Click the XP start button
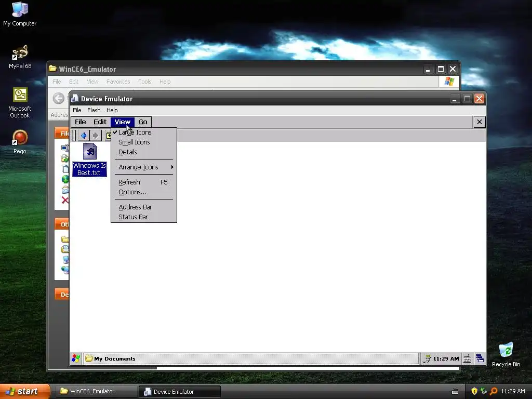The height and width of the screenshot is (399, 532). coord(25,392)
